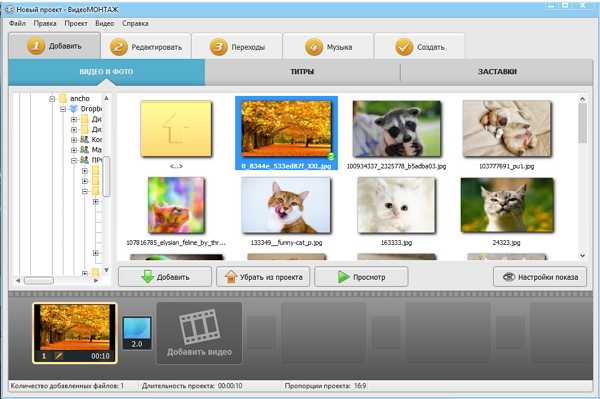The image size is (600, 399).
Task: Click the pencil edit icon on clip 1
Action: [x=59, y=356]
